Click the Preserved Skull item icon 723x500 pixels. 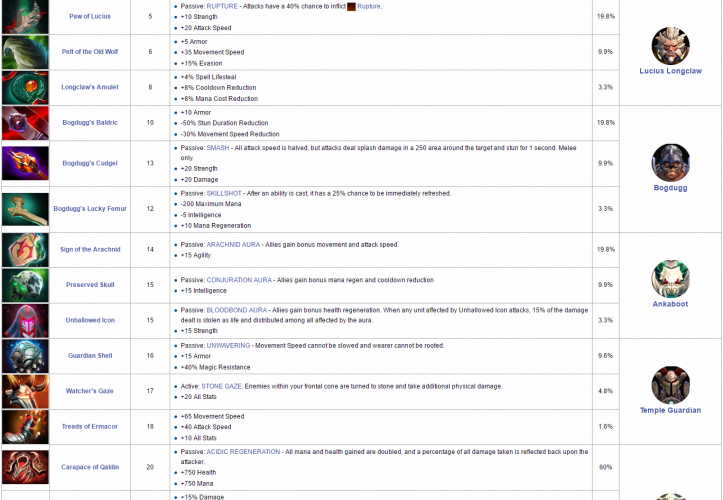click(x=23, y=285)
